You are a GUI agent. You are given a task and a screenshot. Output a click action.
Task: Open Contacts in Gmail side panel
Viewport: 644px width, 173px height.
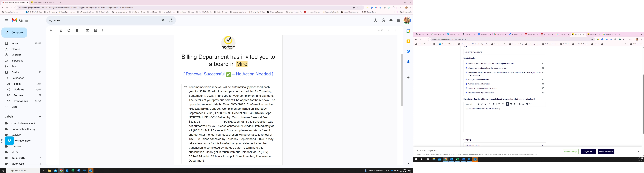point(408,61)
